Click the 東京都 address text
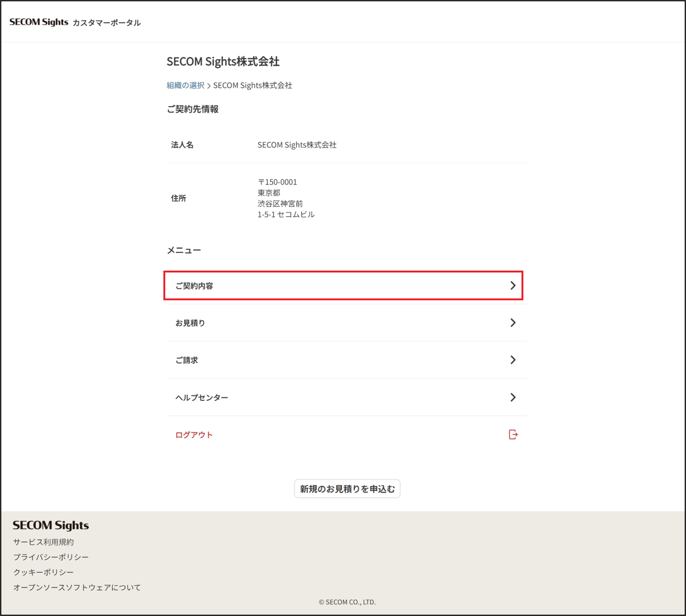686x616 pixels. (x=269, y=193)
